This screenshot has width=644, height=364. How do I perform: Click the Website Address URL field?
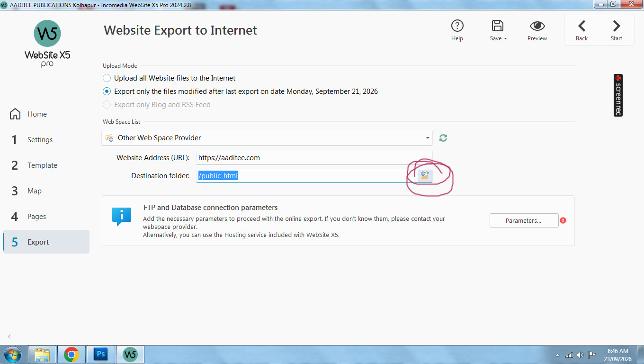(314, 158)
